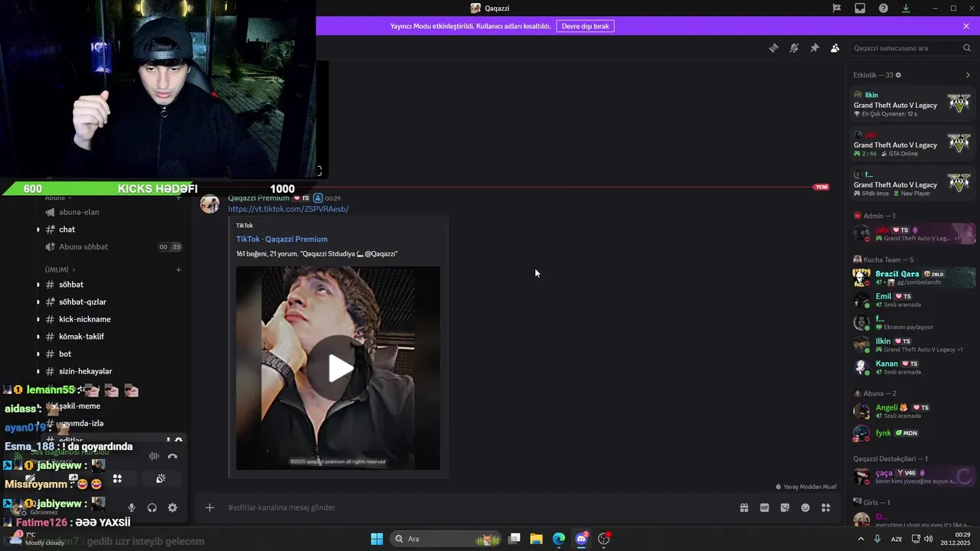
Task: Click jabi in the Admin member group
Action: [913, 233]
